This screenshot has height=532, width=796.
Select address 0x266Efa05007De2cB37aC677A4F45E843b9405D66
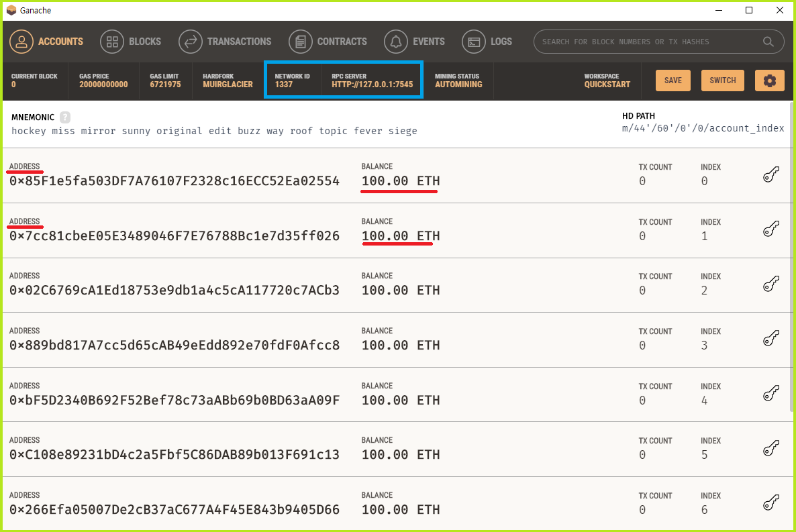coord(174,510)
